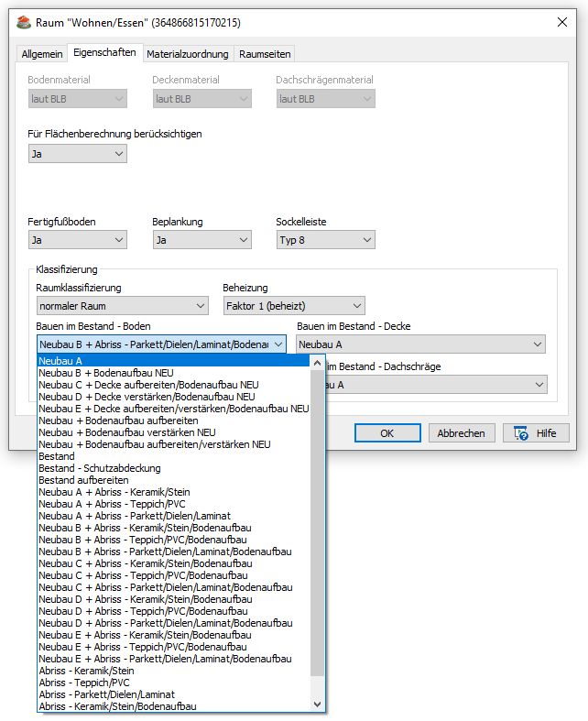This screenshot has width=588, height=721.
Task: Click the house icon in title bar
Action: tap(24, 21)
